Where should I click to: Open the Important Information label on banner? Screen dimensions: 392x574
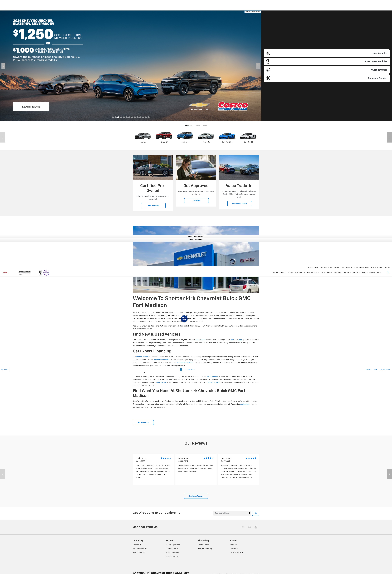tap(253, 12)
